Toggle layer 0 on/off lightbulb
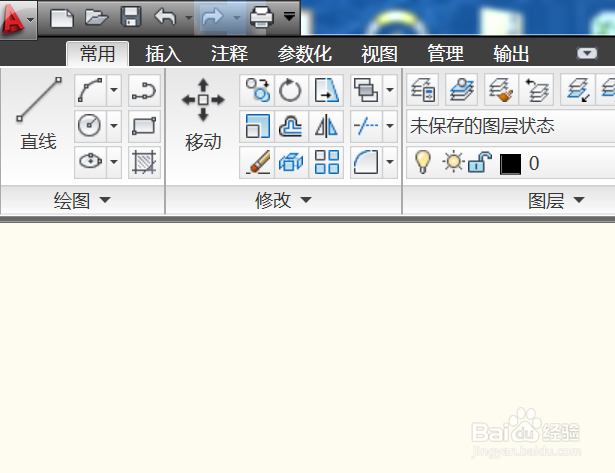 (x=422, y=162)
